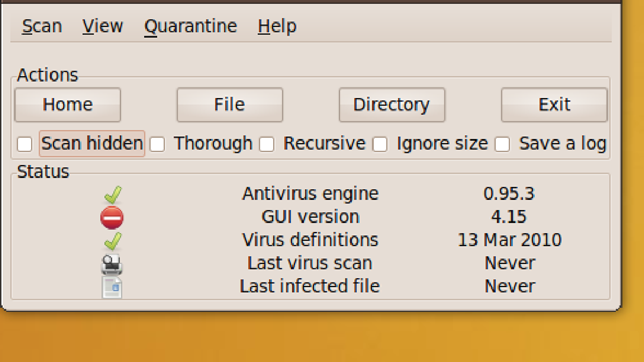
Task: Click the 4.15 GUI version value
Action: 509,217
